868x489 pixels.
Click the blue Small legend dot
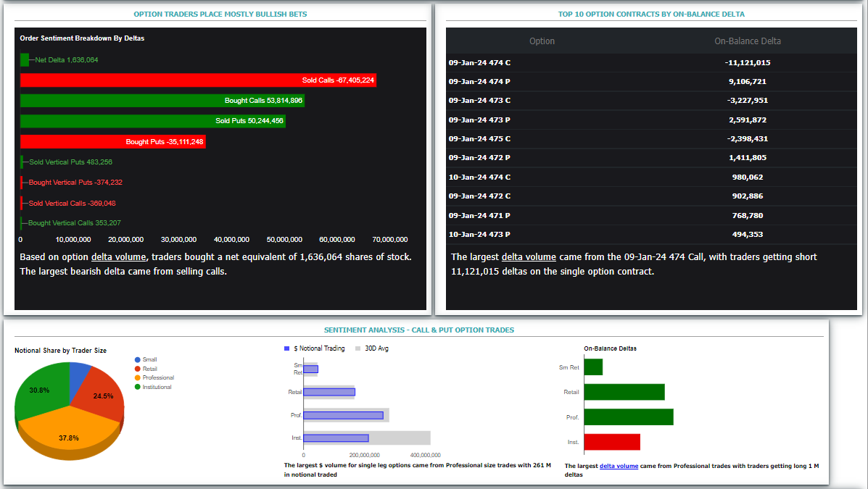tap(137, 359)
